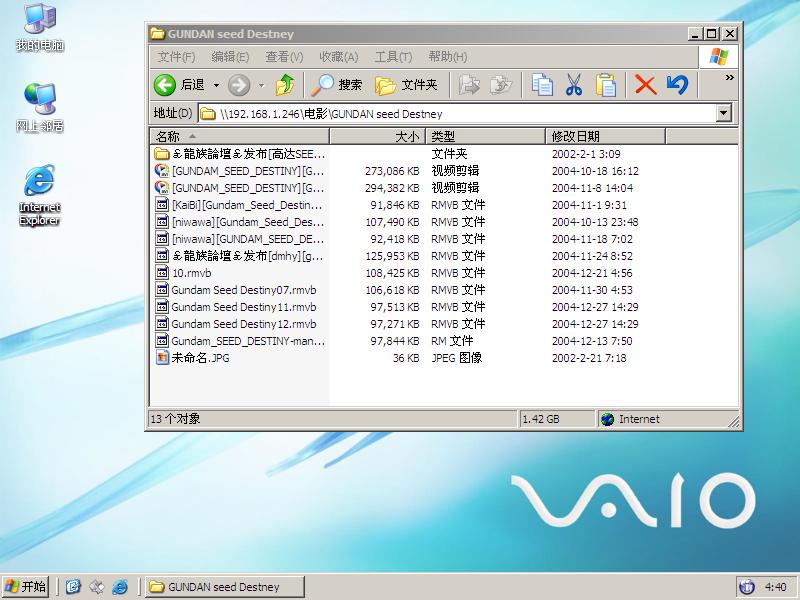Image resolution: width=800 pixels, height=600 pixels.
Task: Select the Gundam Seed Destiny07.rmvb icon
Action: (162, 290)
